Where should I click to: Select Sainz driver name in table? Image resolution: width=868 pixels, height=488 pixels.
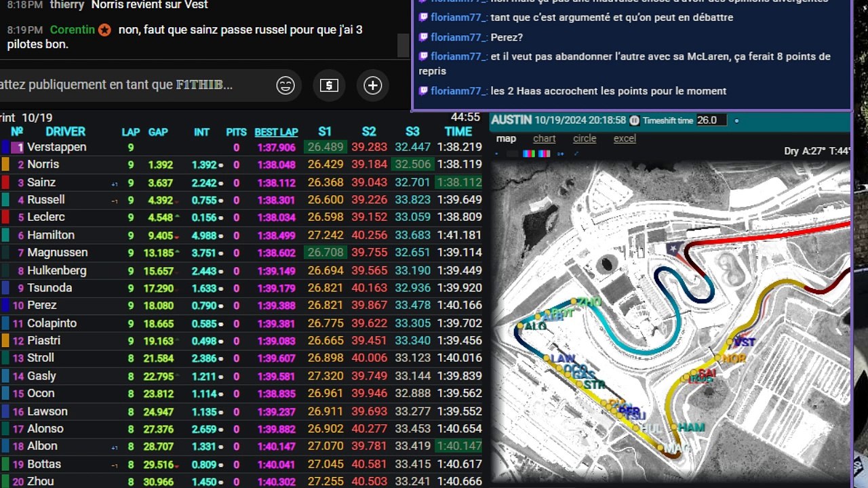point(41,182)
